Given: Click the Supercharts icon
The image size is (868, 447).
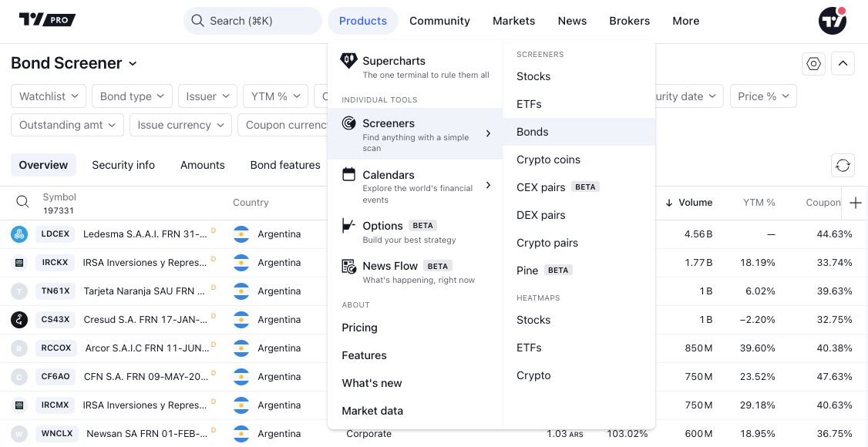Looking at the screenshot, I should coord(348,61).
